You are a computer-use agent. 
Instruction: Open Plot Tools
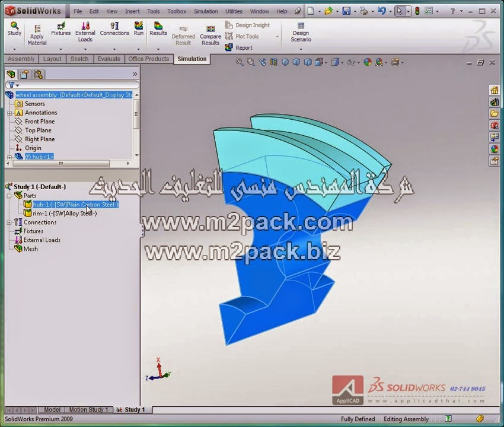pos(242,36)
